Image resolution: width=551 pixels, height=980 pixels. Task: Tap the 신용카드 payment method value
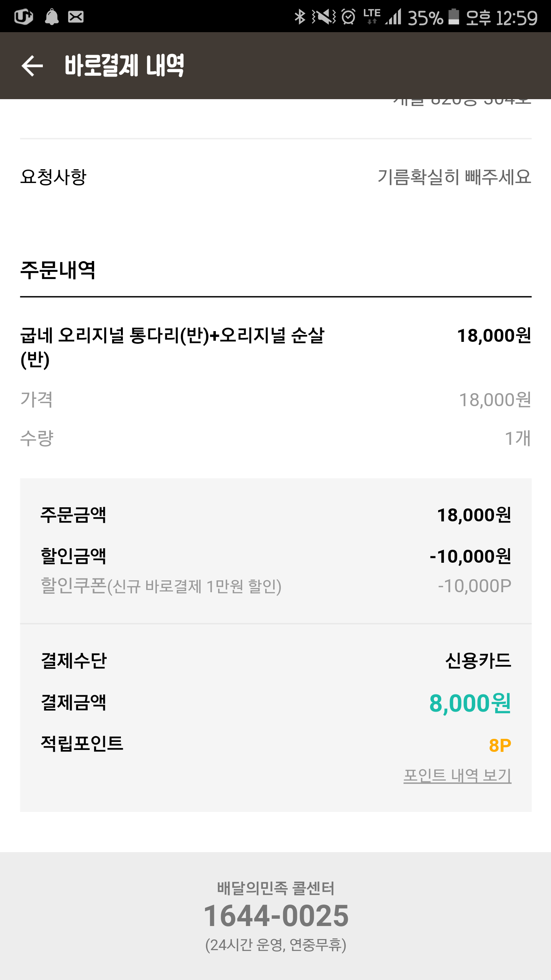pyautogui.click(x=478, y=661)
